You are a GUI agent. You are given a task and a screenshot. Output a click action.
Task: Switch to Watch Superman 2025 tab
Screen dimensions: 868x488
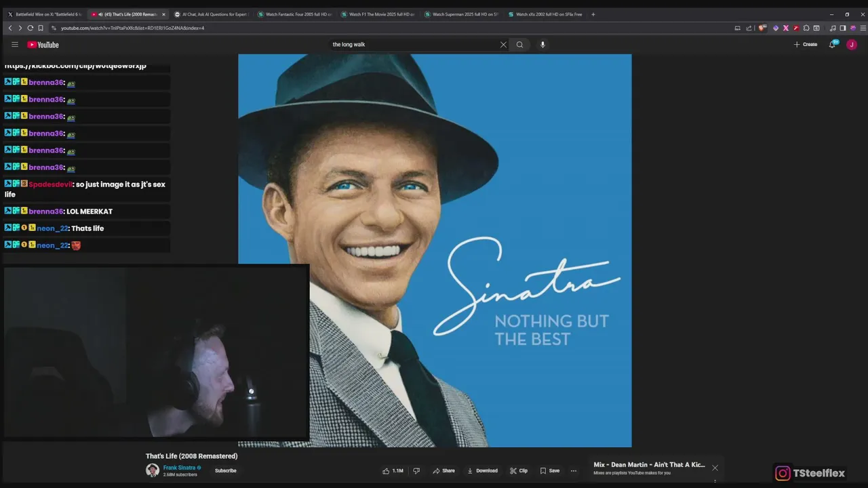pyautogui.click(x=462, y=14)
